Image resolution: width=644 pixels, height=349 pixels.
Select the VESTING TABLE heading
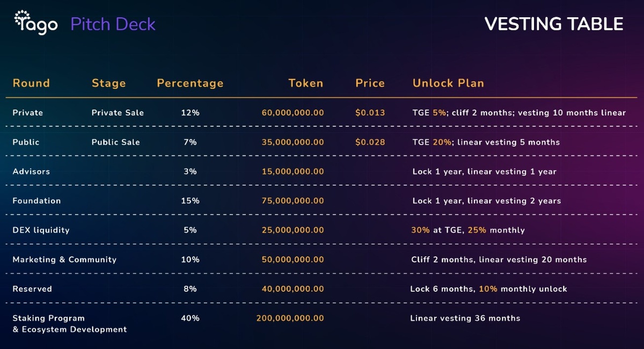(553, 24)
